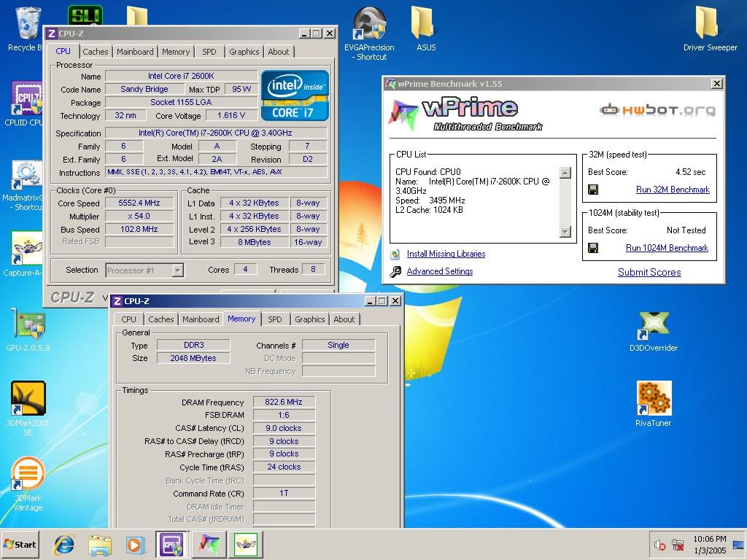
Task: Click the Start button on taskbar
Action: 20,544
